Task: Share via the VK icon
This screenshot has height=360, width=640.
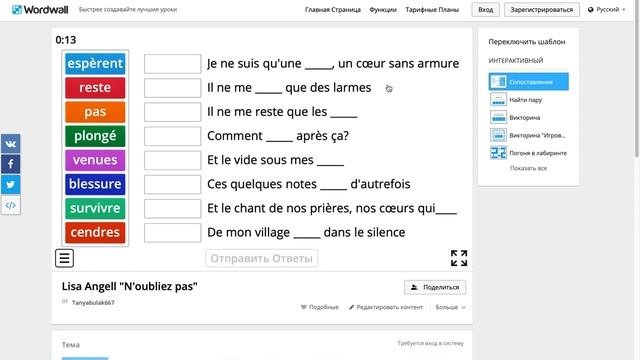Action: 10,144
